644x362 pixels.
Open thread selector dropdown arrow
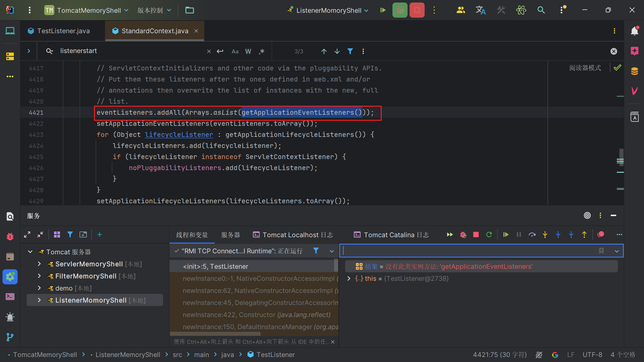(332, 251)
